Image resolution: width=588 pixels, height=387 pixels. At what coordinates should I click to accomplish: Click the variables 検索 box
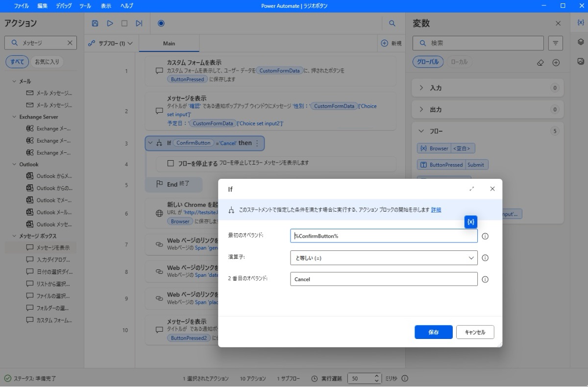coord(478,43)
